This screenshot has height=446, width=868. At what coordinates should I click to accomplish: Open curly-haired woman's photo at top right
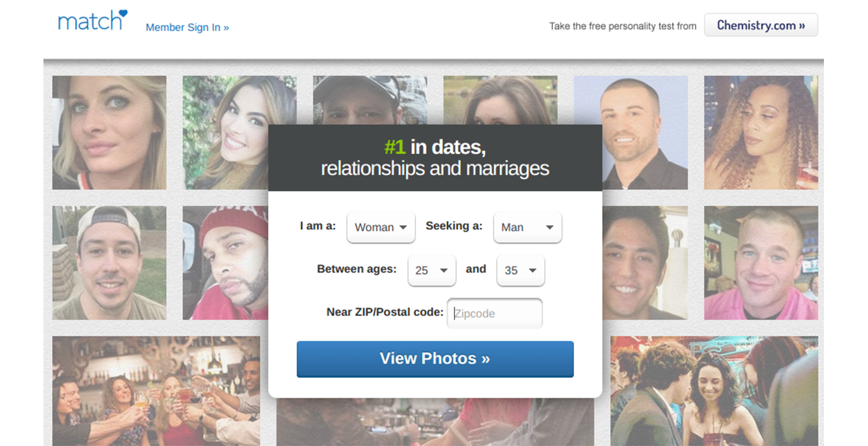(x=761, y=133)
